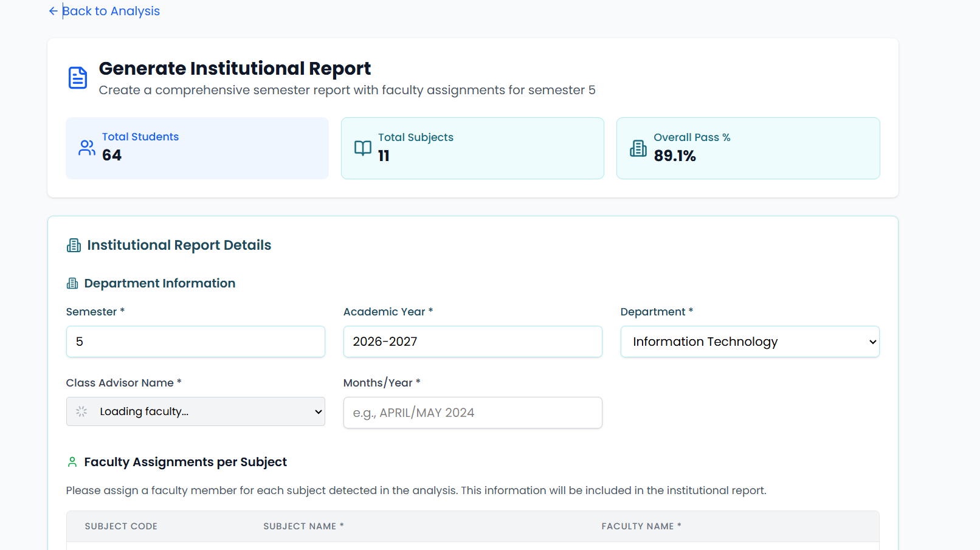Focus the Semester input field showing 5

(x=196, y=342)
